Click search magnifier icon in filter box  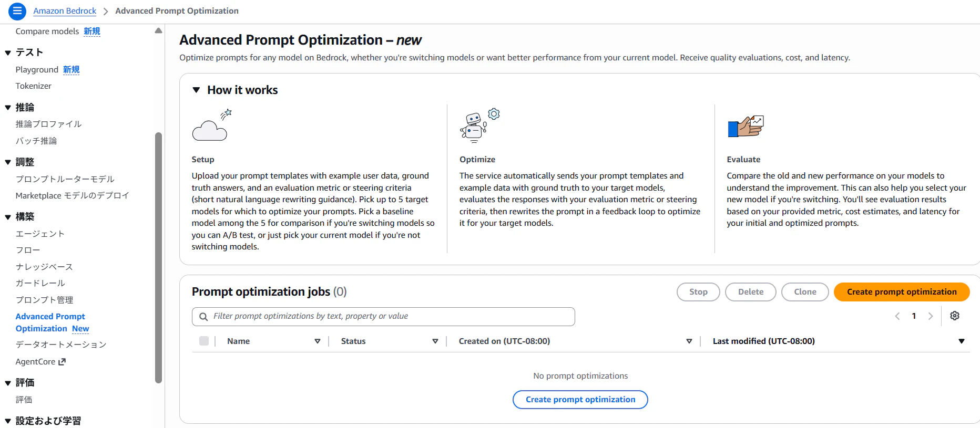coord(203,317)
